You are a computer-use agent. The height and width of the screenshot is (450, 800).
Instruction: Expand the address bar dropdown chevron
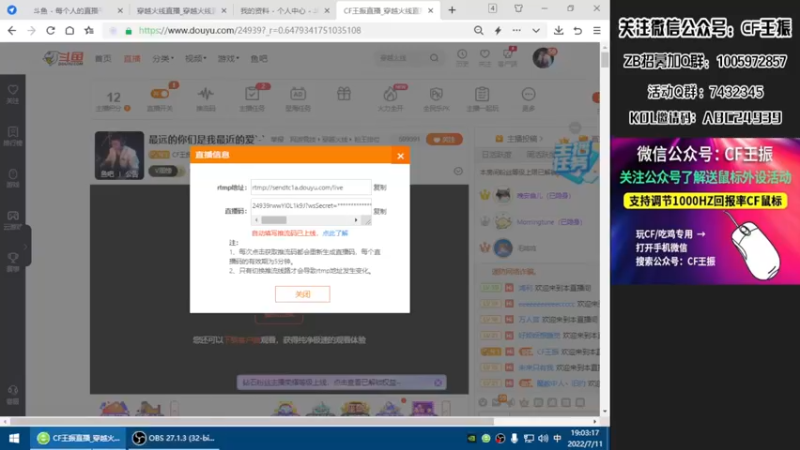pos(536,31)
